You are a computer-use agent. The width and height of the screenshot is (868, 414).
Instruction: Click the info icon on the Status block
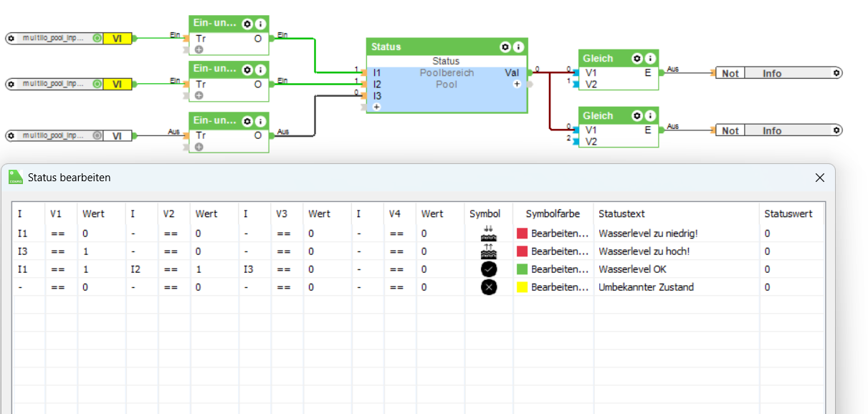(518, 47)
